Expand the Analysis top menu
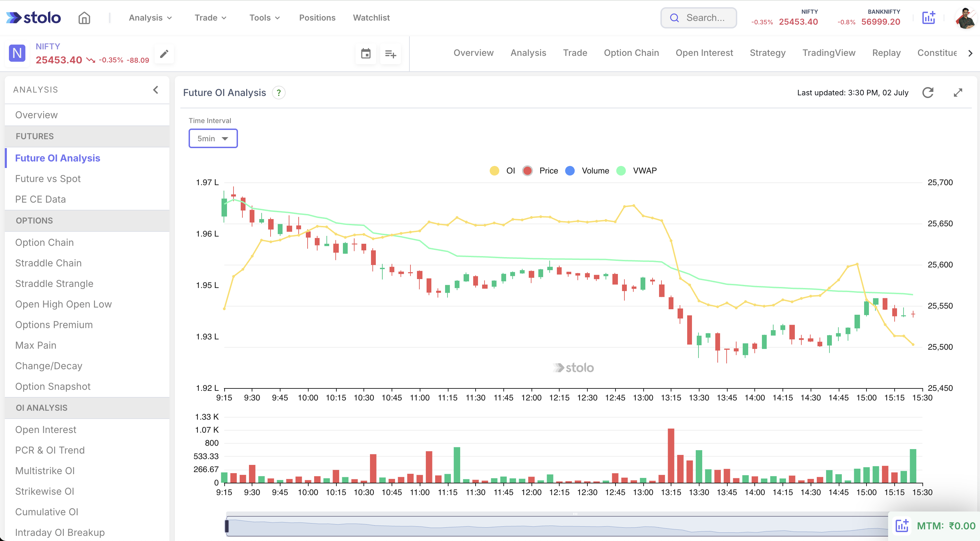This screenshot has width=980, height=541. [x=151, y=17]
